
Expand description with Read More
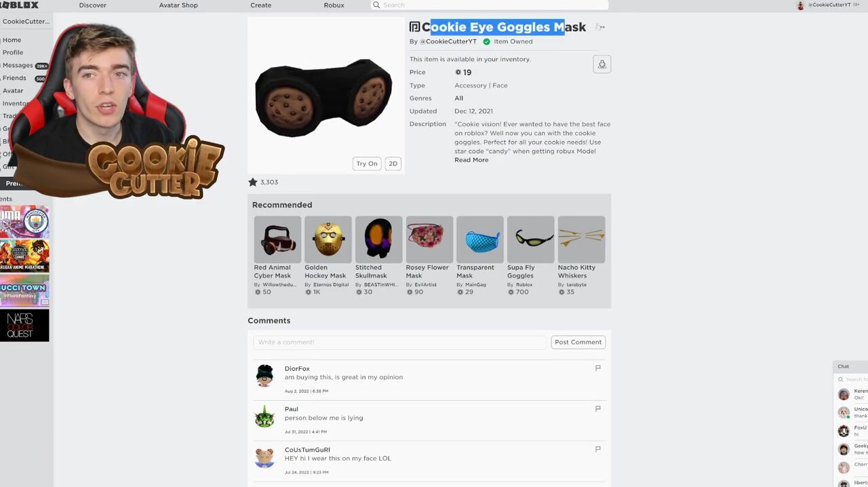[x=471, y=160]
